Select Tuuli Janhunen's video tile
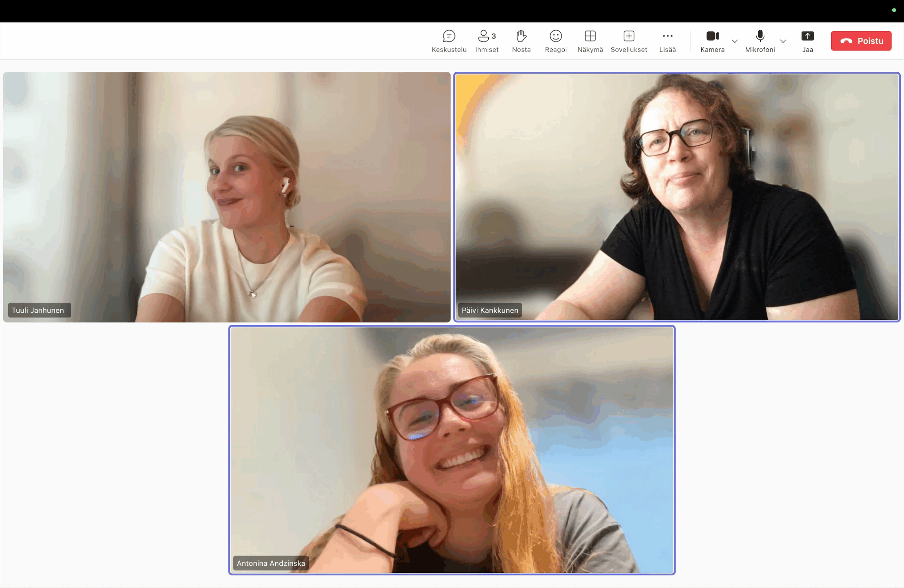This screenshot has width=904, height=588. [227, 197]
